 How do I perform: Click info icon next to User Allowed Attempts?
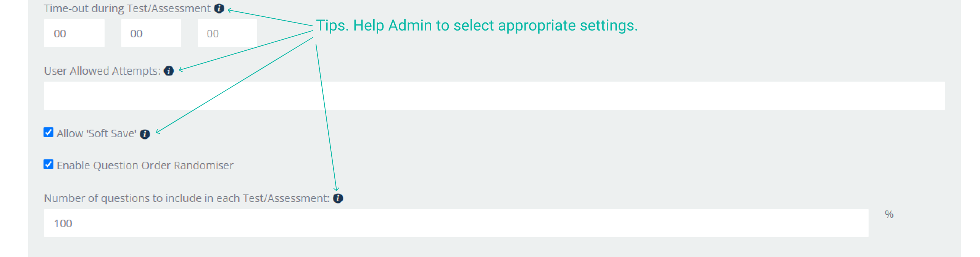pos(169,71)
